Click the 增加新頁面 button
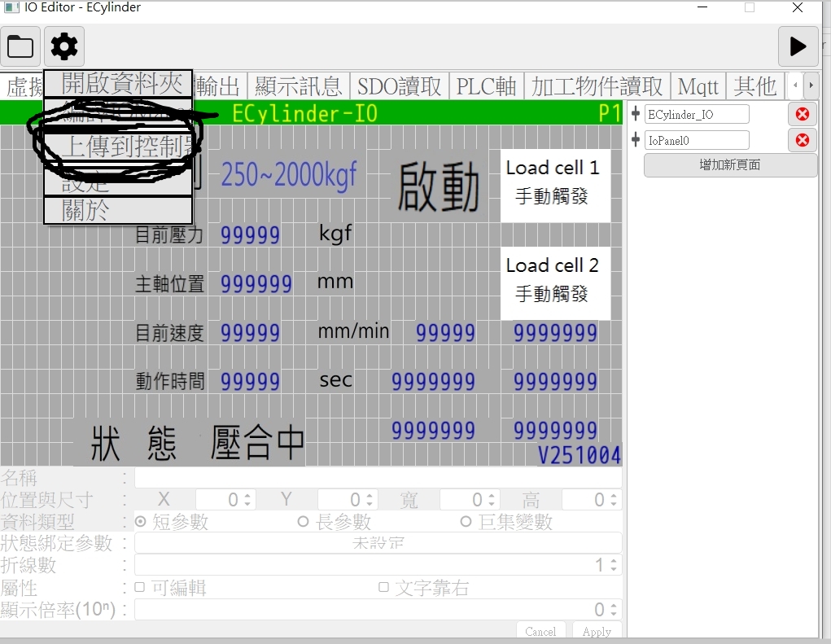 pos(730,165)
